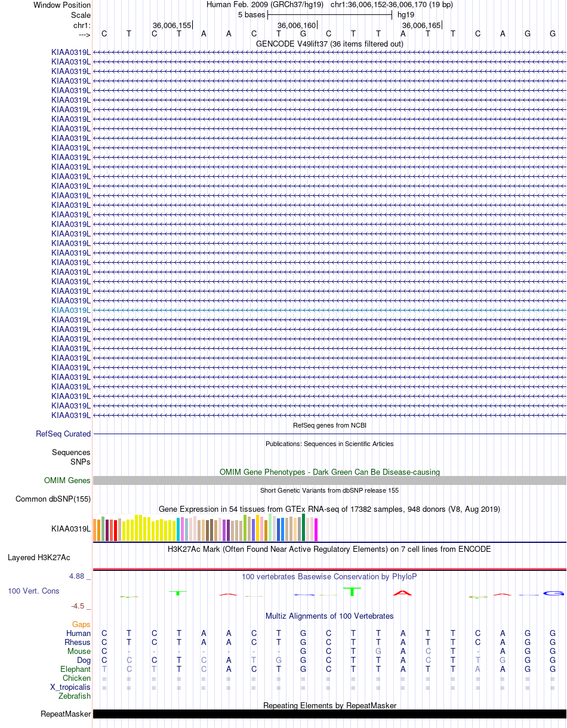Screen dimensions: 567x728
Task: Click the 4.88 PhyloP upper limit value
Action: (x=81, y=576)
